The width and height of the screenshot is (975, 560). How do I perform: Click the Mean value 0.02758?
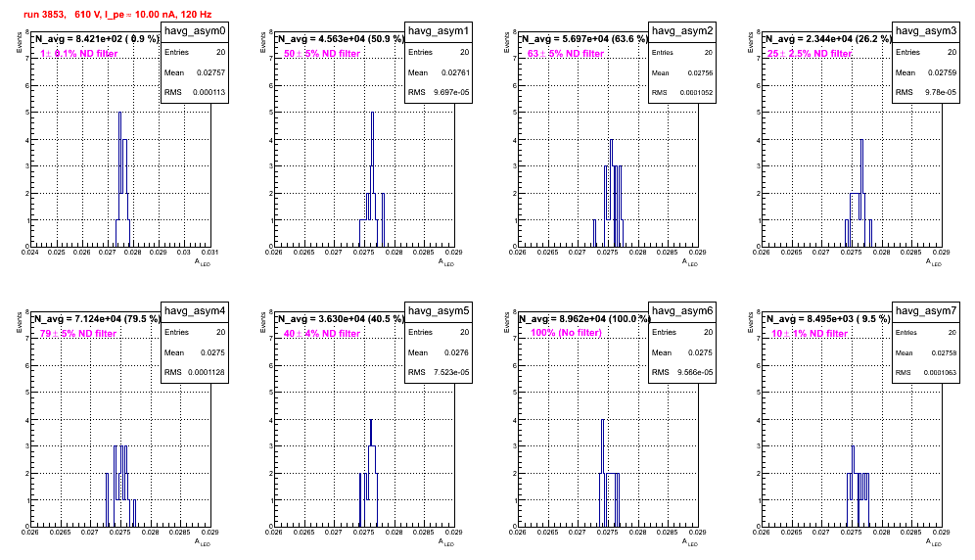(x=944, y=352)
